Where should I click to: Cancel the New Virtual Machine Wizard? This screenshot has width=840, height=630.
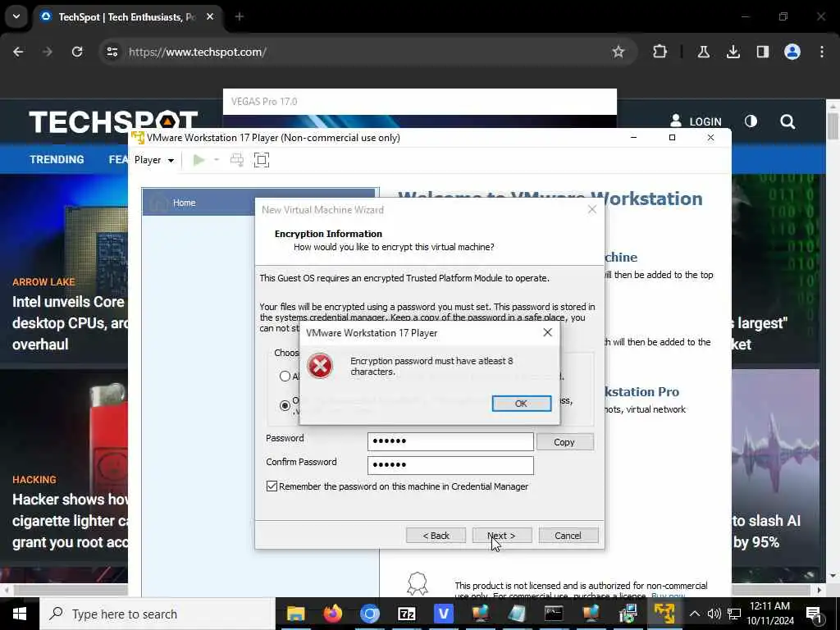(x=568, y=535)
